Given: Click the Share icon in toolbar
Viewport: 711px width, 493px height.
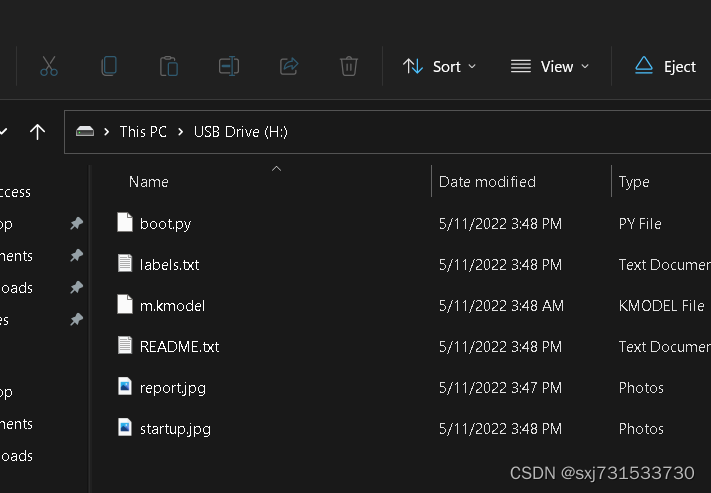Looking at the screenshot, I should click(x=289, y=66).
